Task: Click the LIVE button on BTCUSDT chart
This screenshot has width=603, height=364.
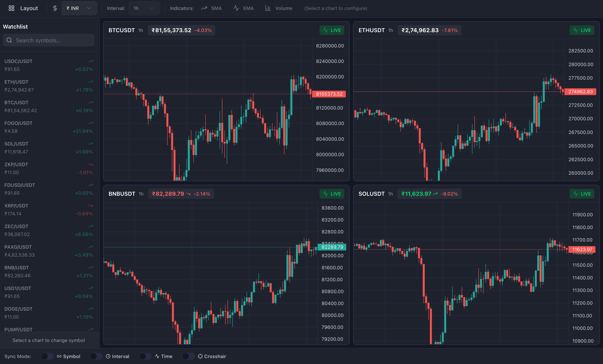Action: point(332,30)
